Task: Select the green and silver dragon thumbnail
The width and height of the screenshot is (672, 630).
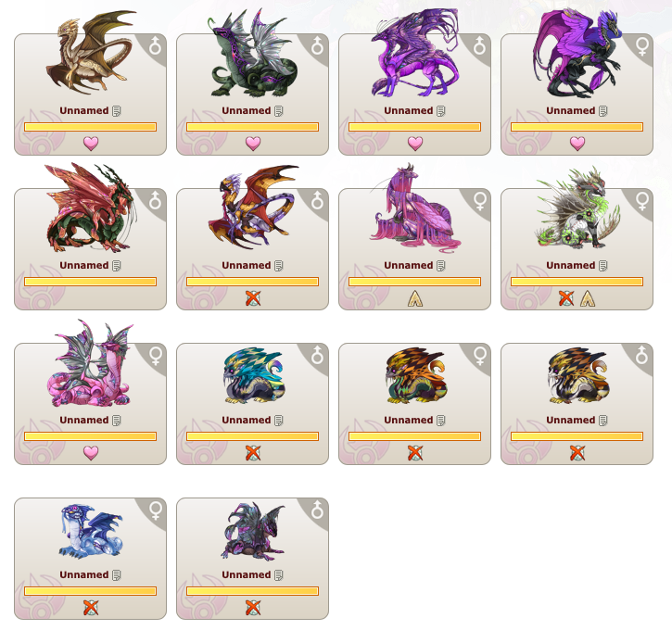Action: coord(253,54)
